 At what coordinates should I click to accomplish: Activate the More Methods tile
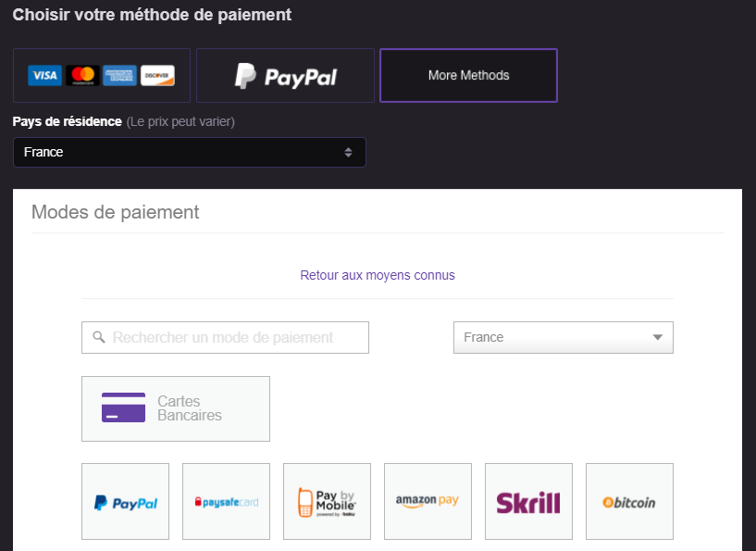coord(467,75)
